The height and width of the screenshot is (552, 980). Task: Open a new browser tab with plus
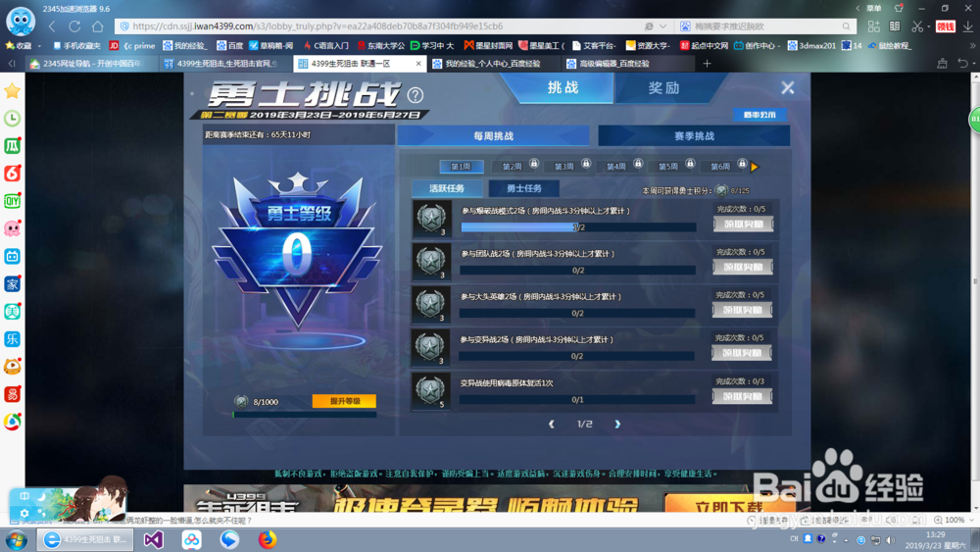click(707, 63)
